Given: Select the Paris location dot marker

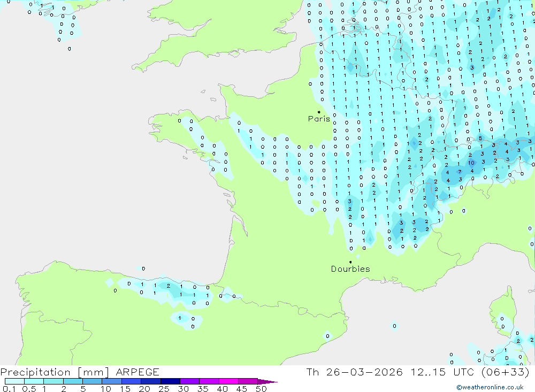Looking at the screenshot, I should coord(319,112).
